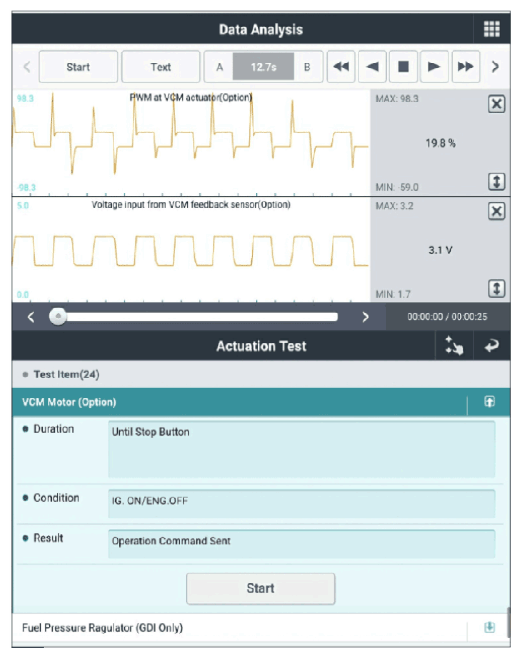Close the VCM feedback sensor voltage graph
520x657 pixels.
point(497,211)
